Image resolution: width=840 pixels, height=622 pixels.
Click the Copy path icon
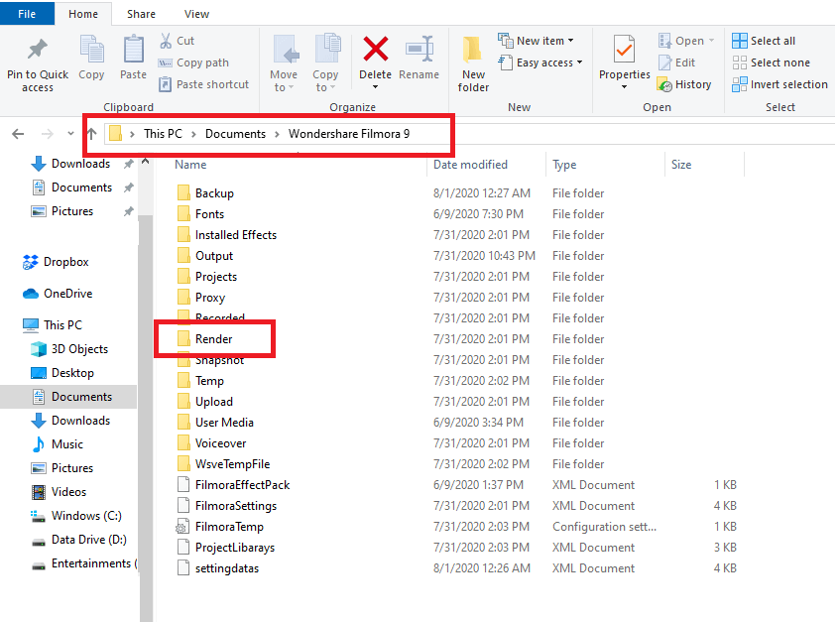[x=165, y=62]
